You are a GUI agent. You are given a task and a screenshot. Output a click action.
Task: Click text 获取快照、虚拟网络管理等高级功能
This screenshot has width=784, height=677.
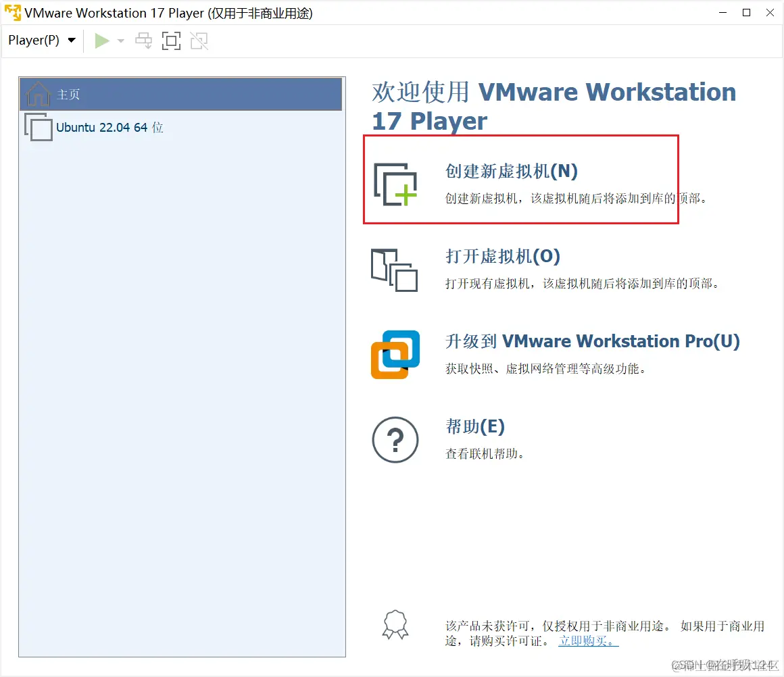click(x=545, y=369)
